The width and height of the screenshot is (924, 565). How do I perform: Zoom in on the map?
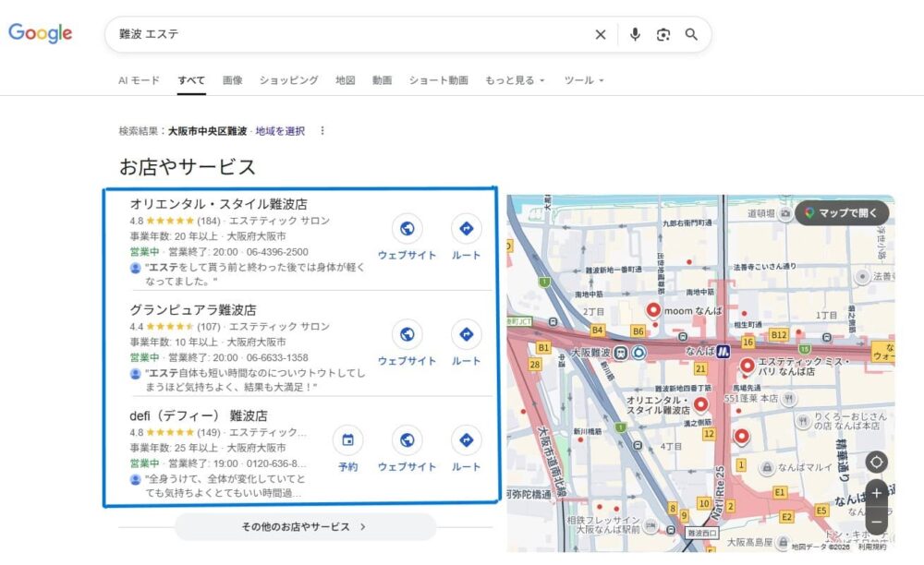point(877,493)
